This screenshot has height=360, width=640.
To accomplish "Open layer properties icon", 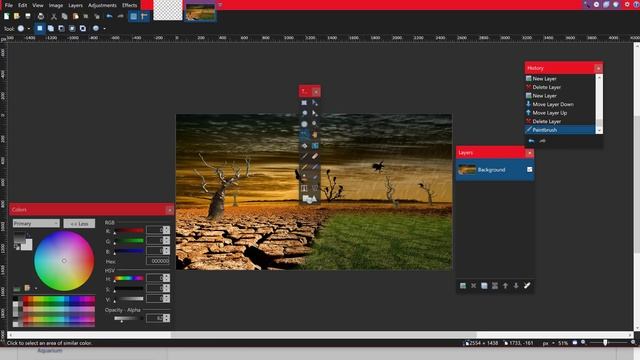I will 527,286.
